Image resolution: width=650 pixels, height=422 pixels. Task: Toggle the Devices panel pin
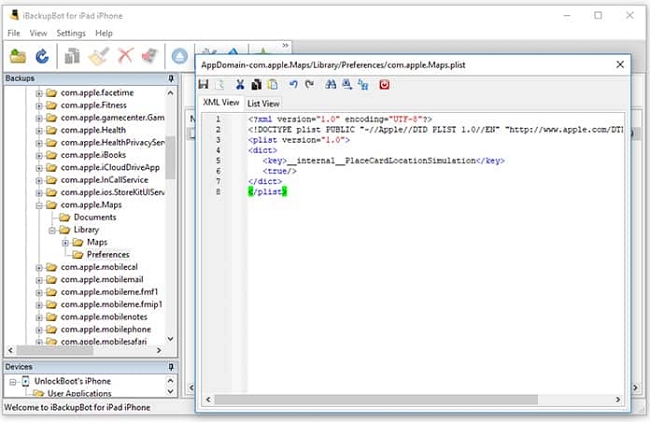pyautogui.click(x=171, y=367)
